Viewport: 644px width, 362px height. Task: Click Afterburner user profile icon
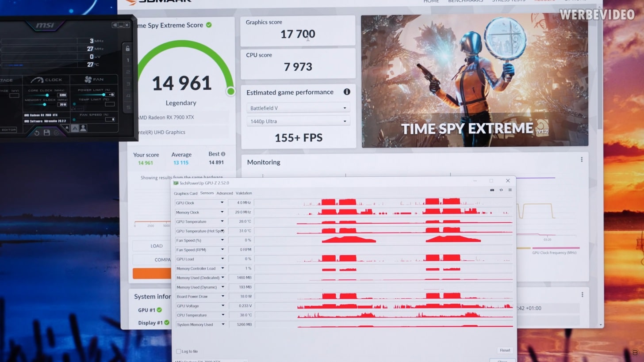[x=83, y=128]
